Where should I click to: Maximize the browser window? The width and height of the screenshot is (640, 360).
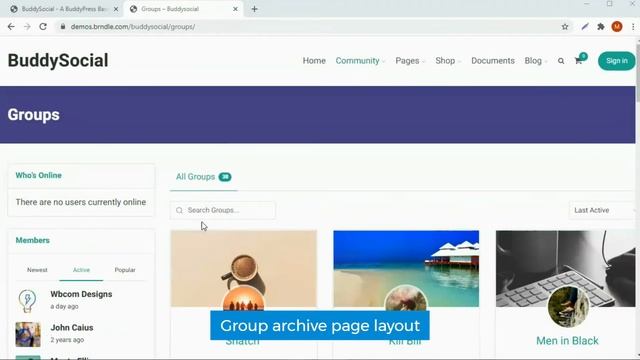tap(609, 4)
